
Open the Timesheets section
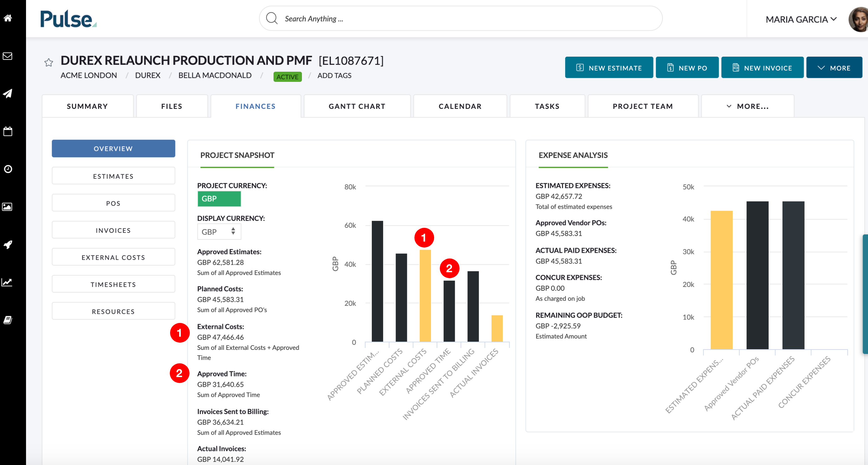tap(113, 284)
